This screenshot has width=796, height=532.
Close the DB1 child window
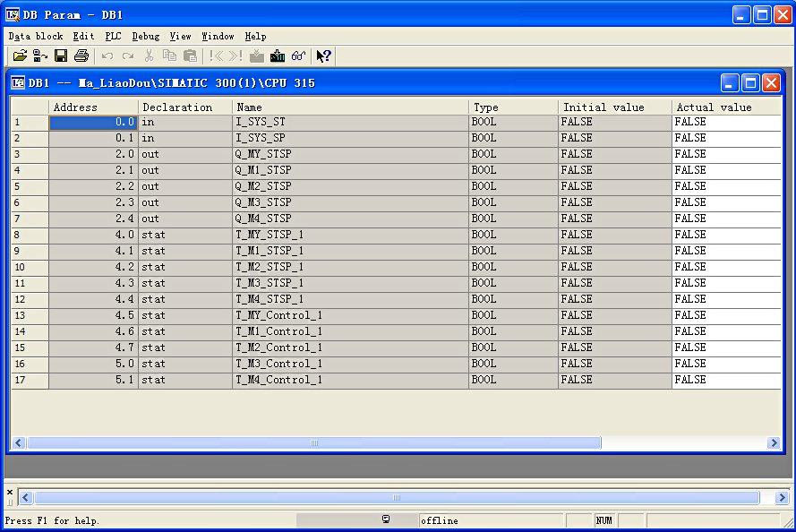771,82
